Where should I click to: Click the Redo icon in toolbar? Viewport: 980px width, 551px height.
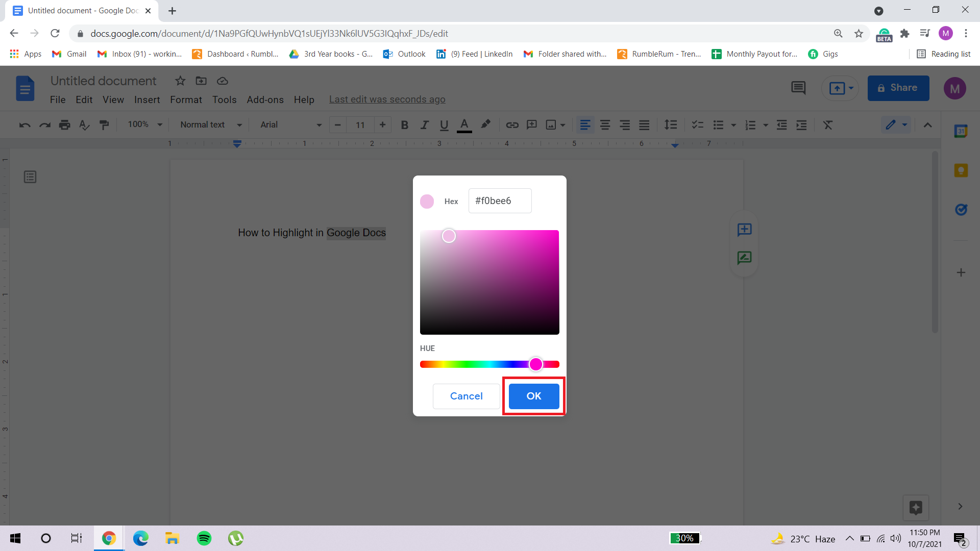pos(45,125)
